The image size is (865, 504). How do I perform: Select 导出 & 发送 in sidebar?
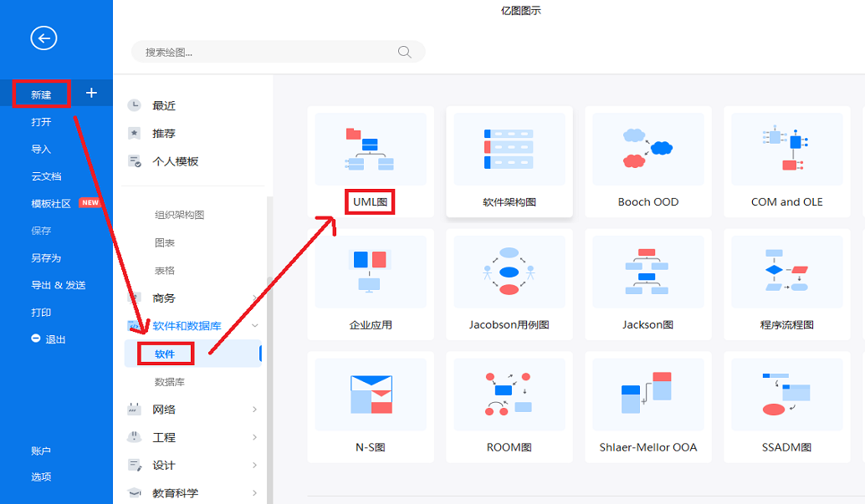tap(59, 285)
